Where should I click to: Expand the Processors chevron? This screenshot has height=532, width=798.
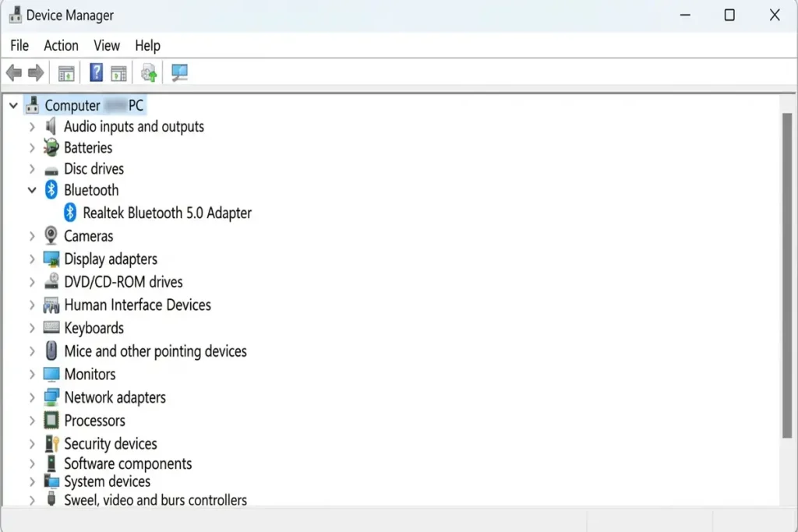point(32,421)
